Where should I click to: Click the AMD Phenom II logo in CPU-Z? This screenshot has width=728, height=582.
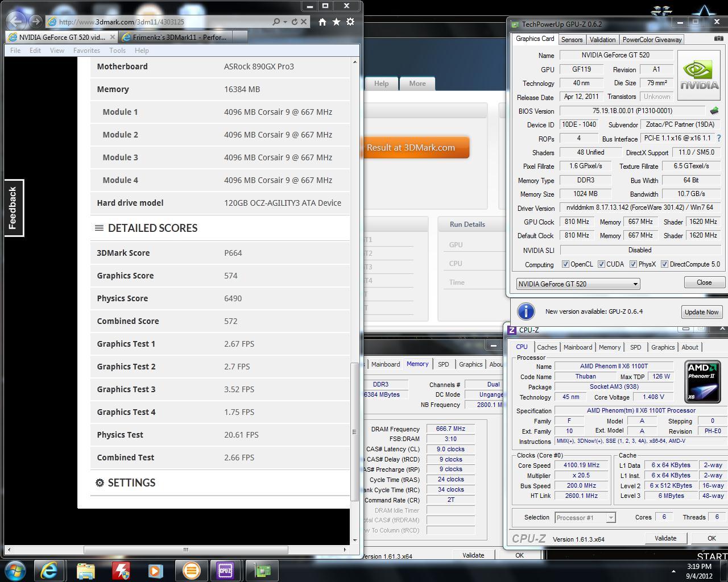tap(702, 381)
